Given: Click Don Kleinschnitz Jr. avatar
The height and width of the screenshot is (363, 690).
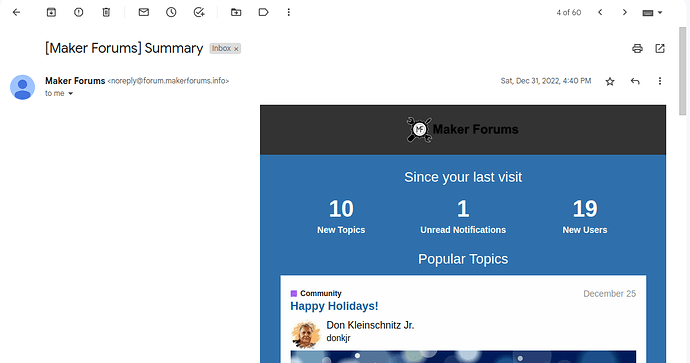Looking at the screenshot, I should pos(306,334).
